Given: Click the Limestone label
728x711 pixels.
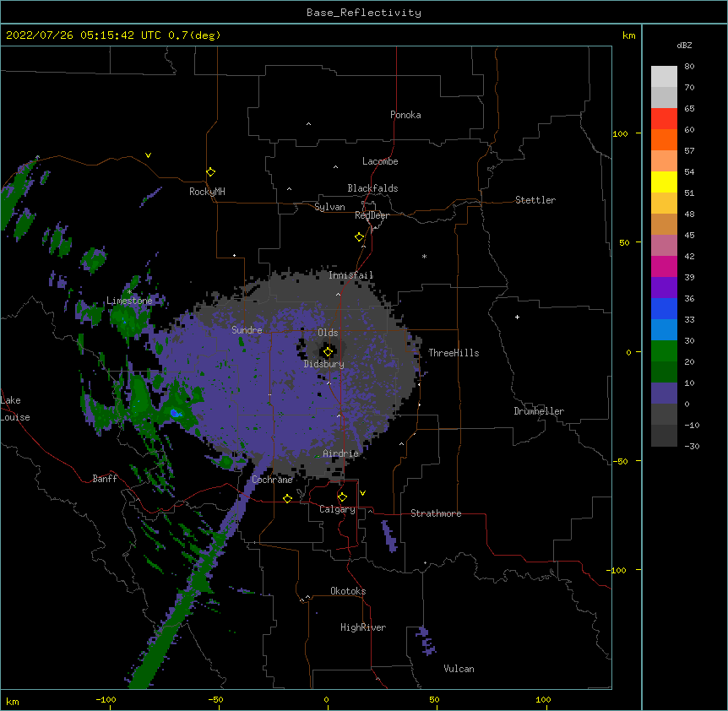Looking at the screenshot, I should click(129, 301).
